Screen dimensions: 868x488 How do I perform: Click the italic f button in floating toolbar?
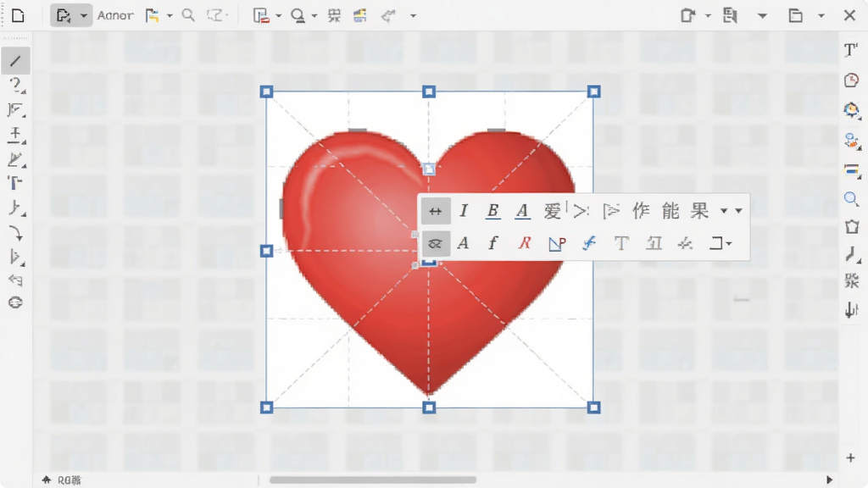click(x=492, y=243)
